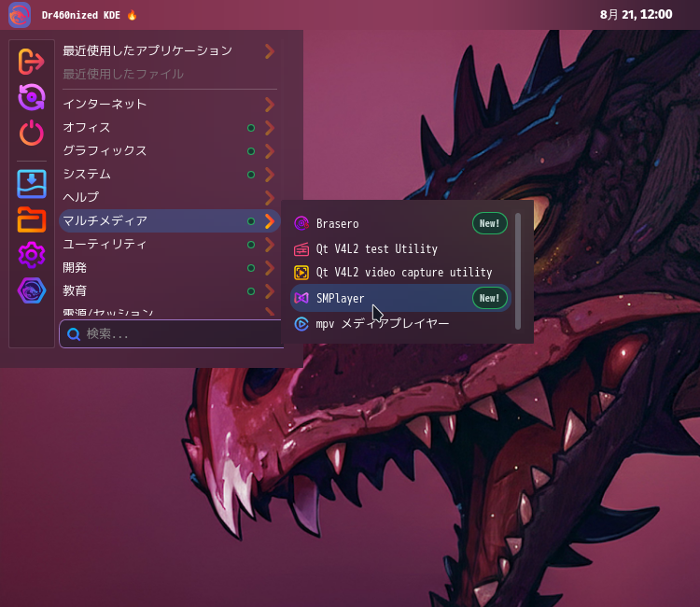Viewport: 700px width, 607px height.
Task: Click the mpv media player icon
Action: click(x=301, y=323)
